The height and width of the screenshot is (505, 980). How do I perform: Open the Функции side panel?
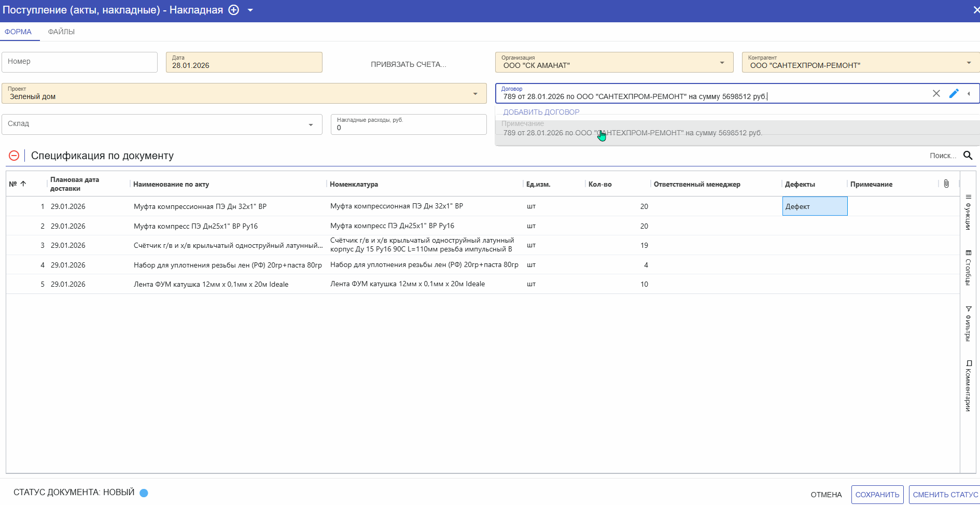[968, 213]
